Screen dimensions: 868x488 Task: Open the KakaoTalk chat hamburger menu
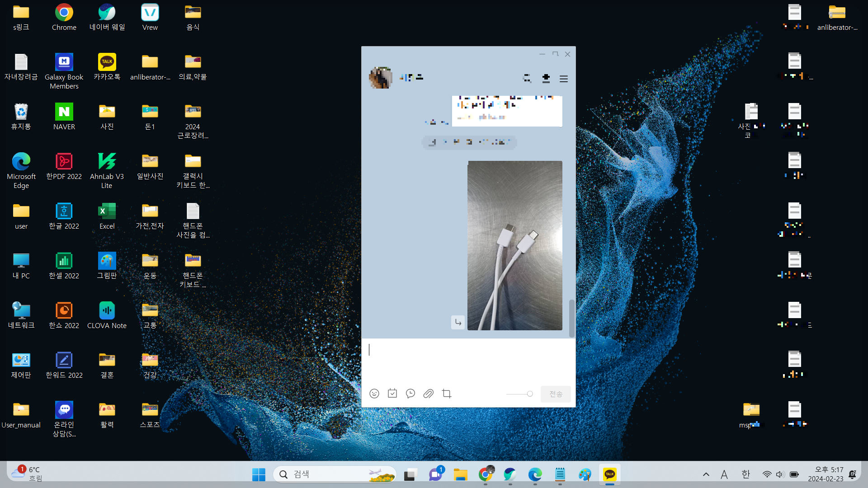pyautogui.click(x=564, y=79)
